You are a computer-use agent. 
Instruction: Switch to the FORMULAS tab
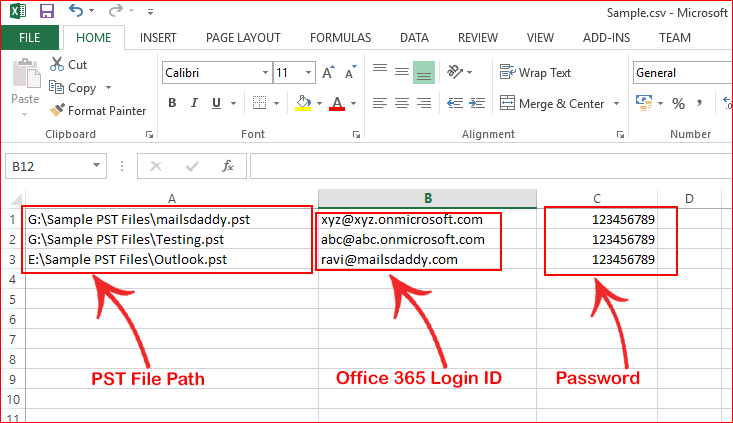tap(340, 37)
